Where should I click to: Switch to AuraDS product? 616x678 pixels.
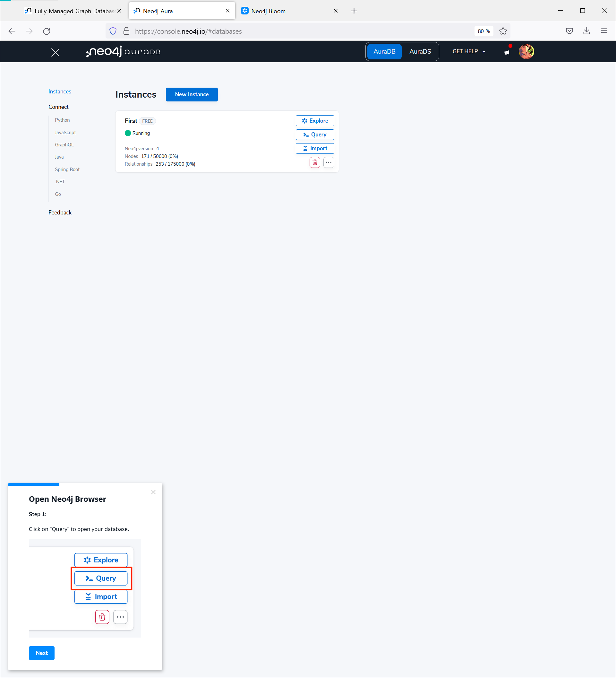[x=420, y=51]
